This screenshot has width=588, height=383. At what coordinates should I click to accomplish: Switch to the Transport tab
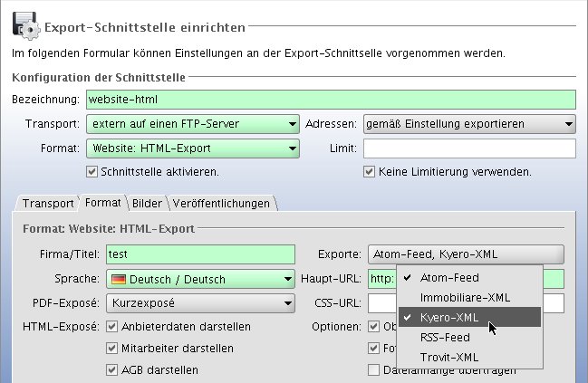(48, 203)
